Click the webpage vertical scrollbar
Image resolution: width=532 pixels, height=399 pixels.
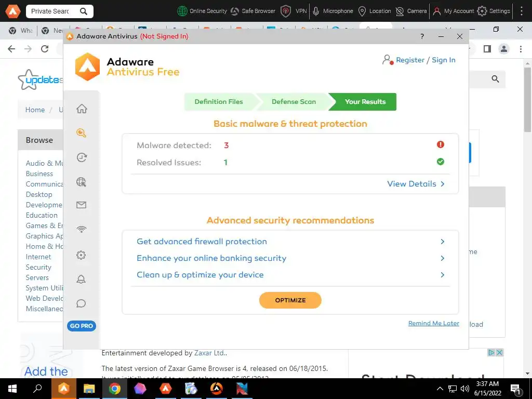pyautogui.click(x=527, y=100)
